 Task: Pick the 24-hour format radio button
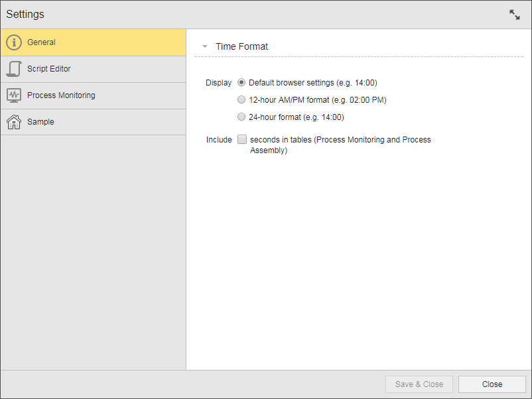coord(241,117)
